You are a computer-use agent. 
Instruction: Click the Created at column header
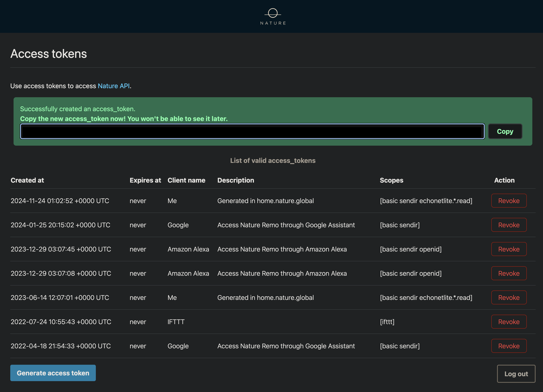pyautogui.click(x=27, y=180)
